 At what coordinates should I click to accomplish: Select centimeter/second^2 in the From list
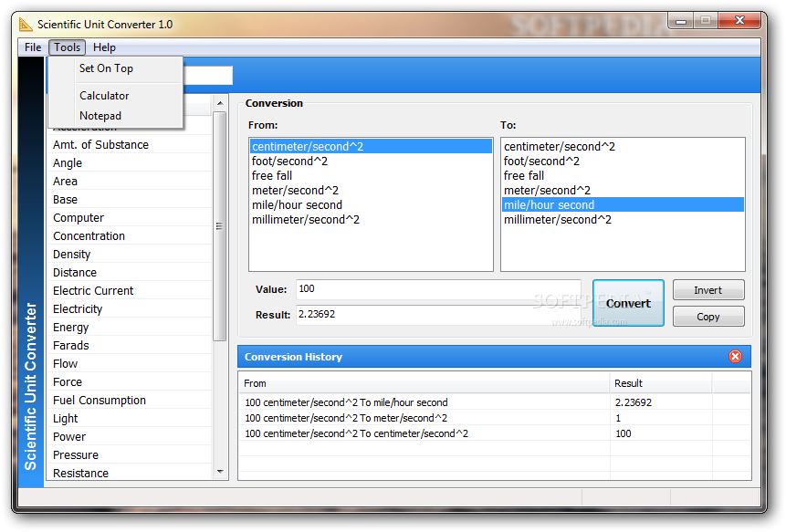click(371, 146)
